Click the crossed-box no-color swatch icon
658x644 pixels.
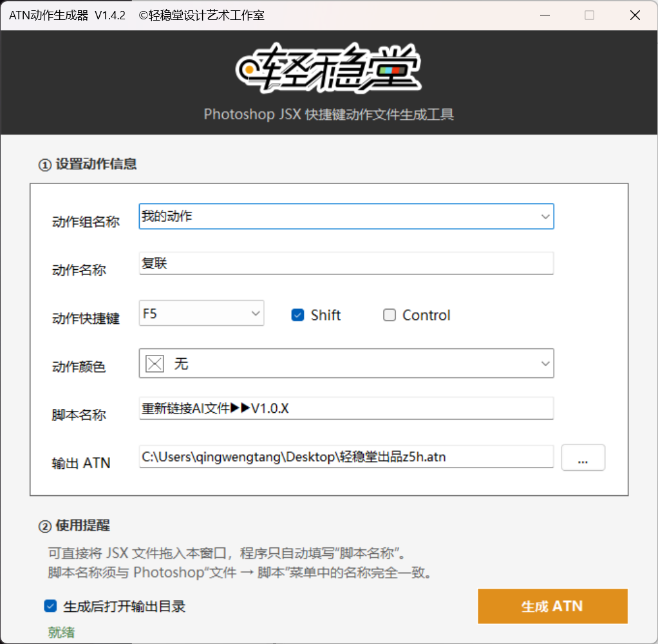155,364
